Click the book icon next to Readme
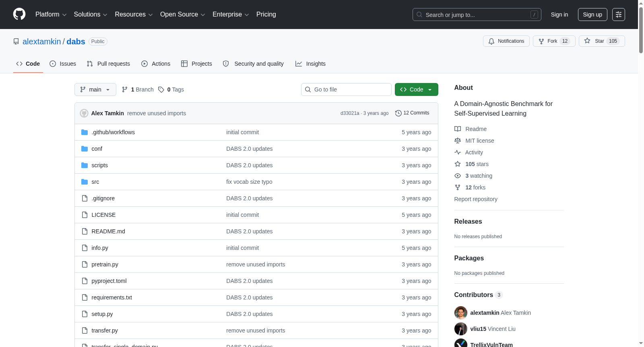This screenshot has width=644, height=347. [458, 129]
